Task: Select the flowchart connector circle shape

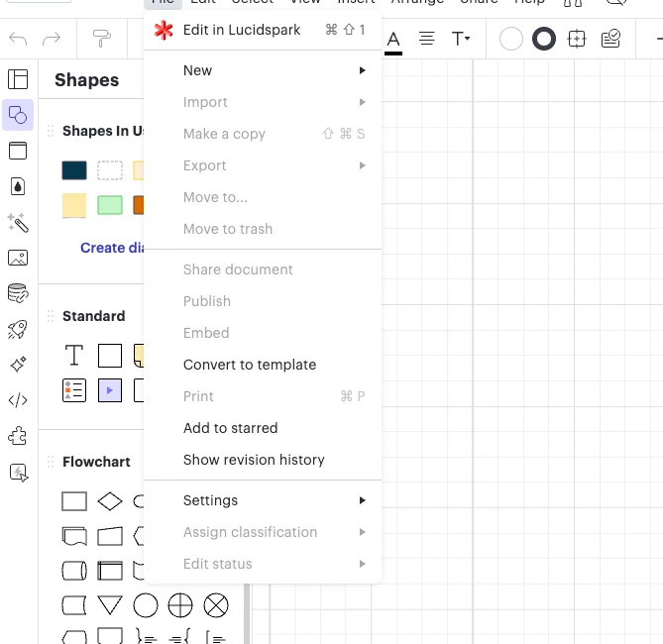Action: click(x=146, y=605)
